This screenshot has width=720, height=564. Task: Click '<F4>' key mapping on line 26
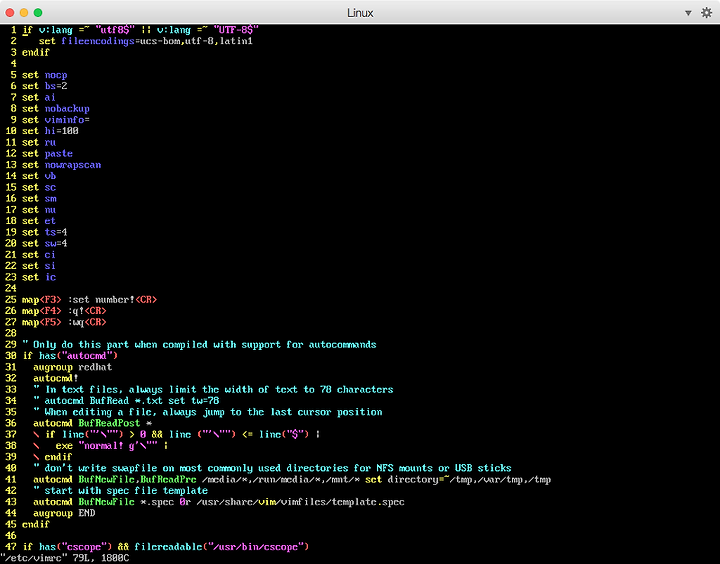point(50,311)
